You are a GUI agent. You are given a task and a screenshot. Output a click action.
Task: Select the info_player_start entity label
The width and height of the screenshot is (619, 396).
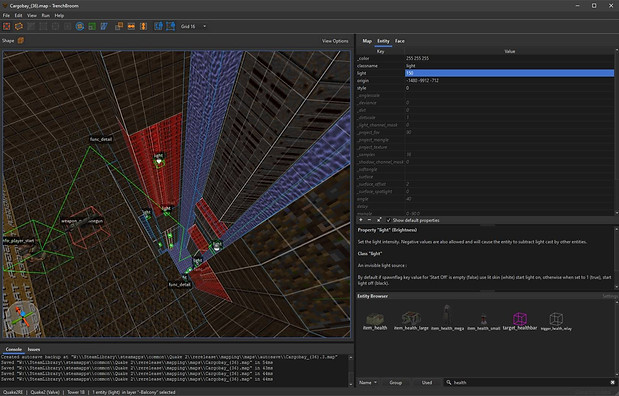click(19, 240)
